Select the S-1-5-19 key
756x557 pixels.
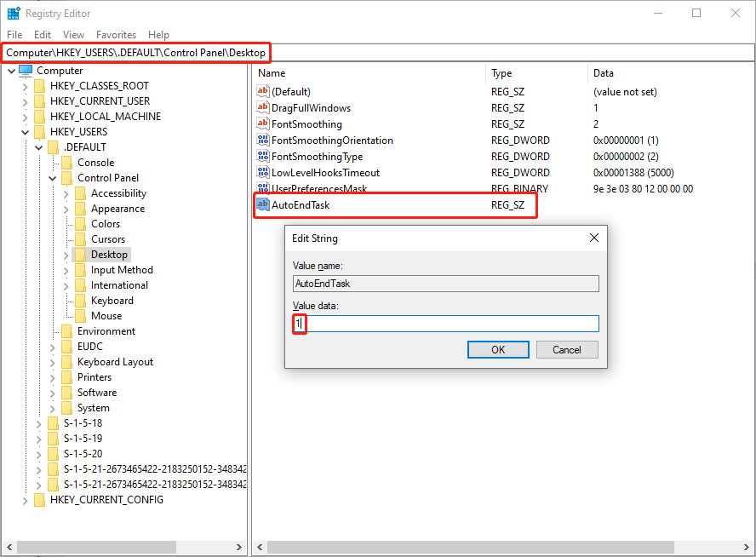[x=83, y=439]
